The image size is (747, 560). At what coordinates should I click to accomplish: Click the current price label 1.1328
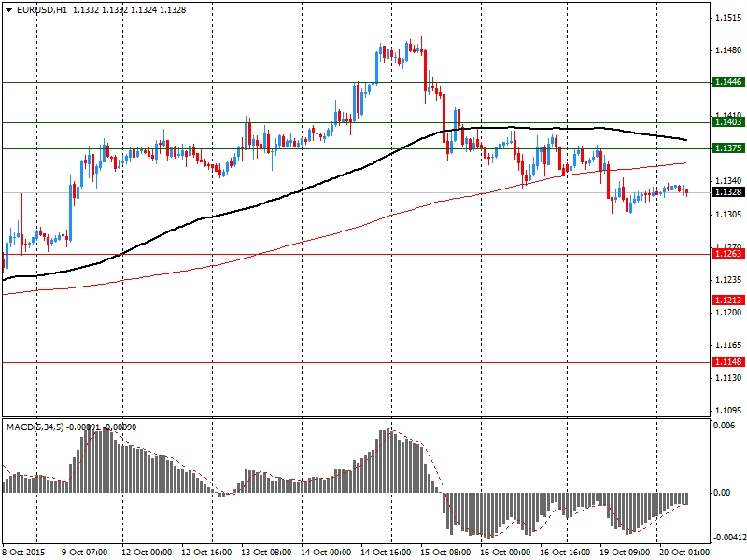tap(727, 192)
